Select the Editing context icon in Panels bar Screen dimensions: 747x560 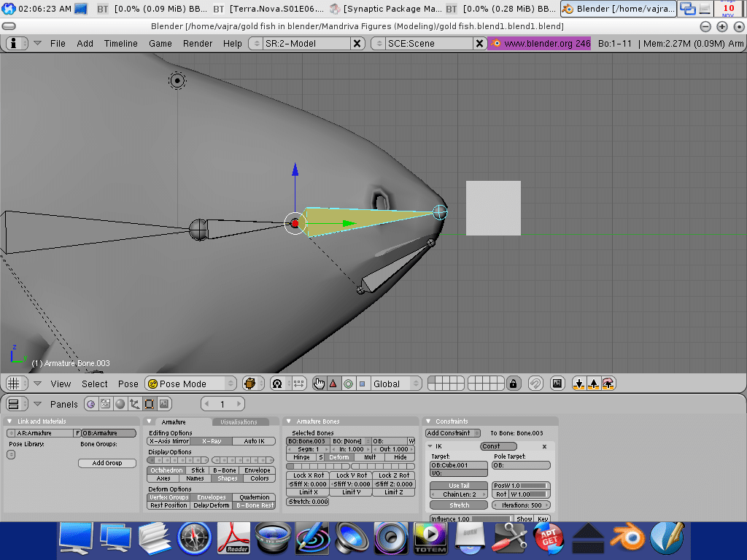[x=149, y=404]
